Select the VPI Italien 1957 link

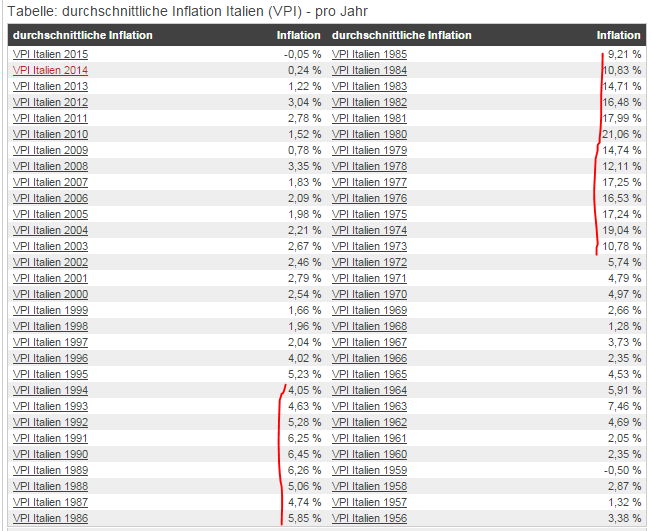[369, 502]
